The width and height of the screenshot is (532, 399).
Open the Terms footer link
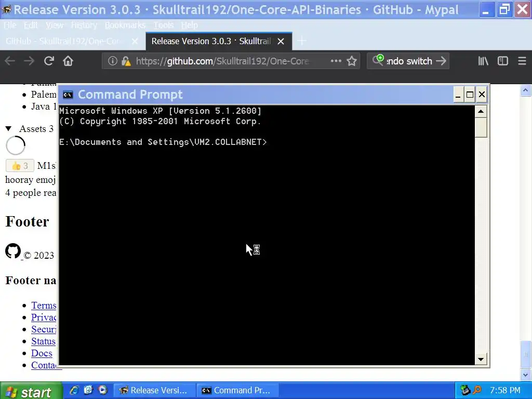[44, 305]
